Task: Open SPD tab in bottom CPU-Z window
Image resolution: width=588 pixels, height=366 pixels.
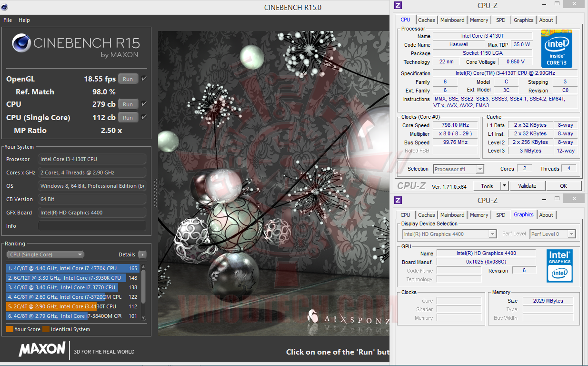Action: [x=501, y=215]
